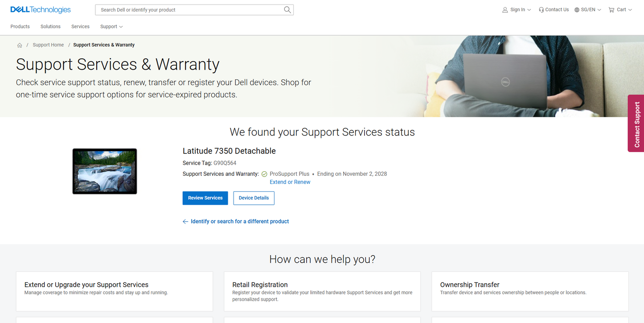The width and height of the screenshot is (644, 323).
Task: Expand the Cart dropdown chevron
Action: pos(630,9)
